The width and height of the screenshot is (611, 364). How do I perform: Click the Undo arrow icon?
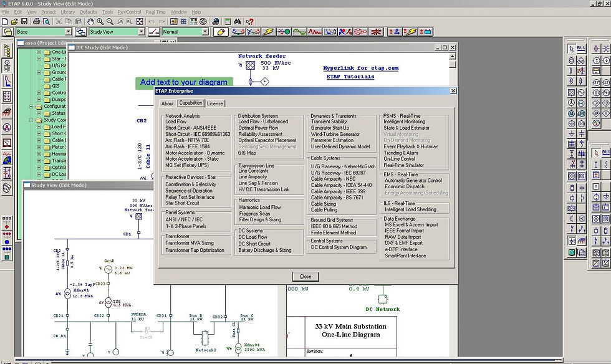tap(152, 22)
